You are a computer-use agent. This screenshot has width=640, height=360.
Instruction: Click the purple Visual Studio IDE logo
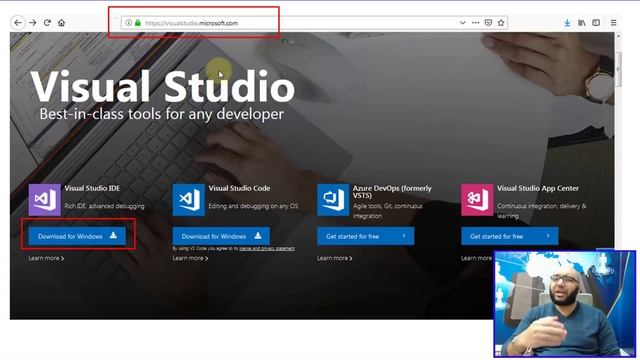pyautogui.click(x=44, y=200)
